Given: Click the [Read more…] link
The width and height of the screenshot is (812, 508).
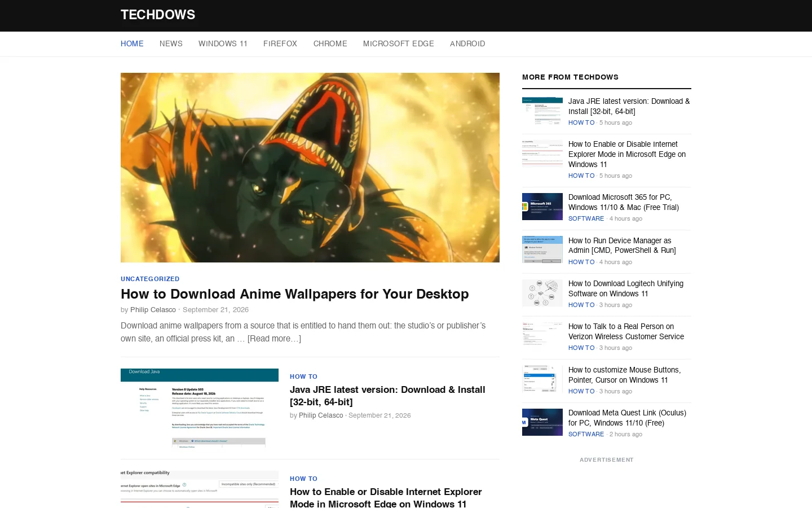Looking at the screenshot, I should 274,339.
